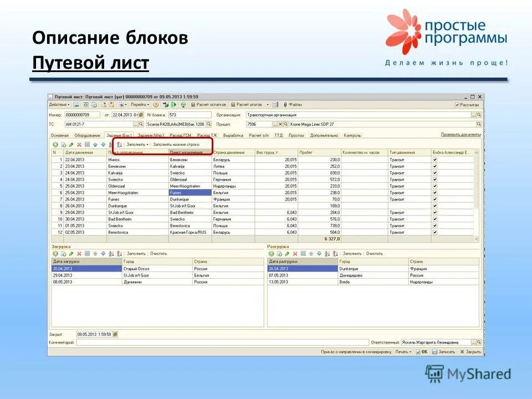Click the Расчет остатков toolbar icon

click(194, 105)
